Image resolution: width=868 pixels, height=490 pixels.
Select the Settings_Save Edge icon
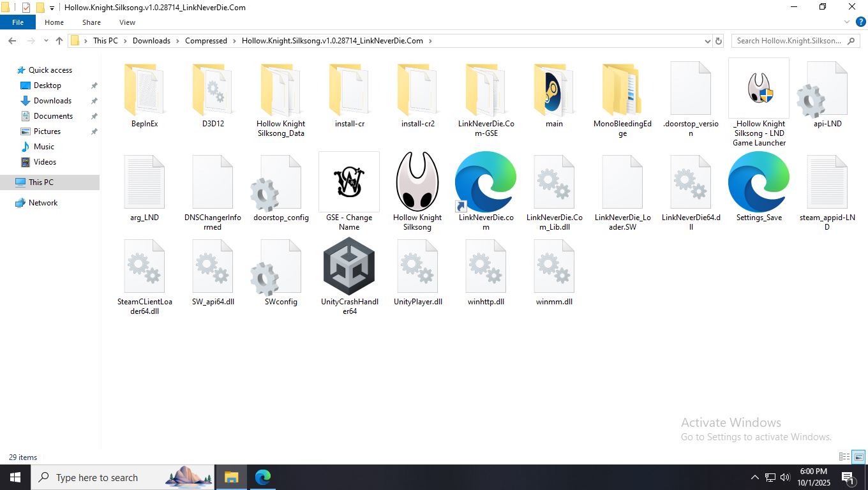pyautogui.click(x=758, y=182)
